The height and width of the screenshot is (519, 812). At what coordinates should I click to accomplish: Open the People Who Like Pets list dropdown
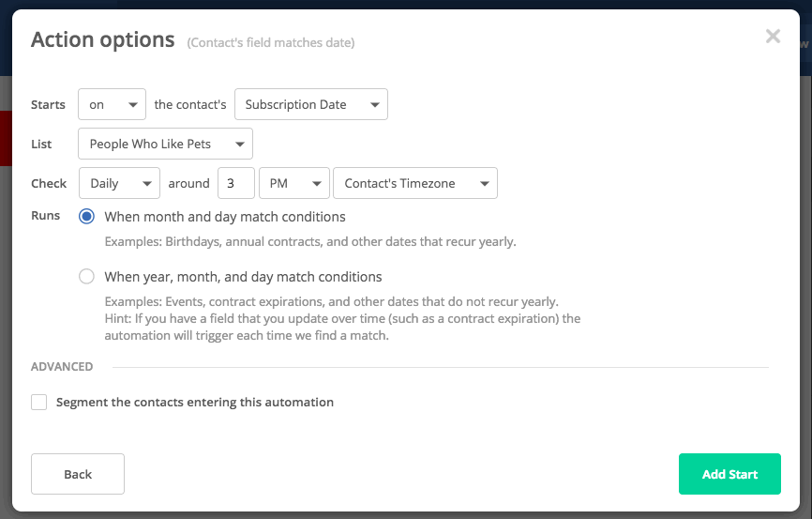[x=165, y=144]
